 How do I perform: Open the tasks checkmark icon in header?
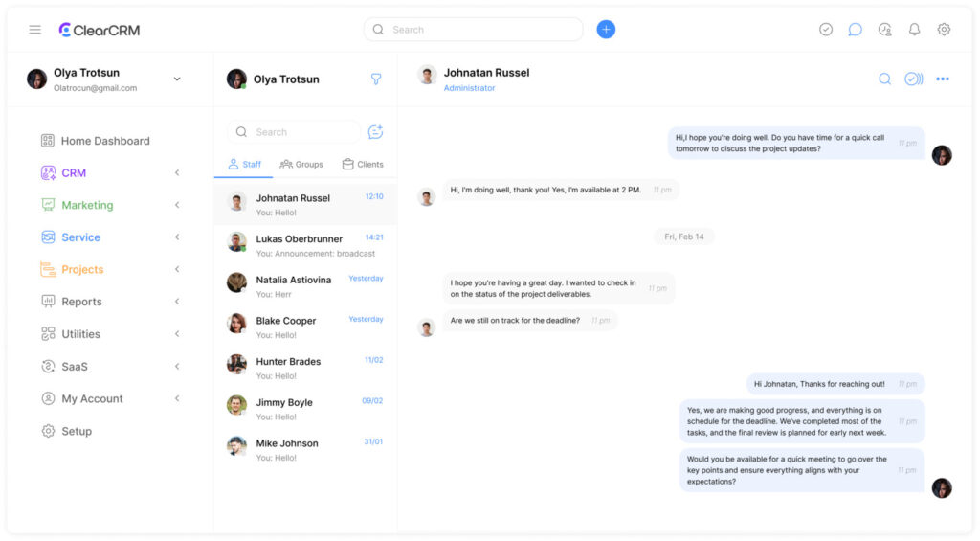[826, 30]
